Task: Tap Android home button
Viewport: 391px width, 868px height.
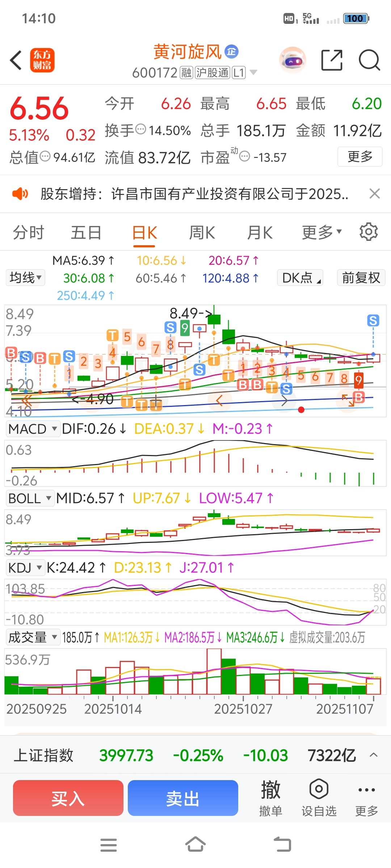Action: 195,844
